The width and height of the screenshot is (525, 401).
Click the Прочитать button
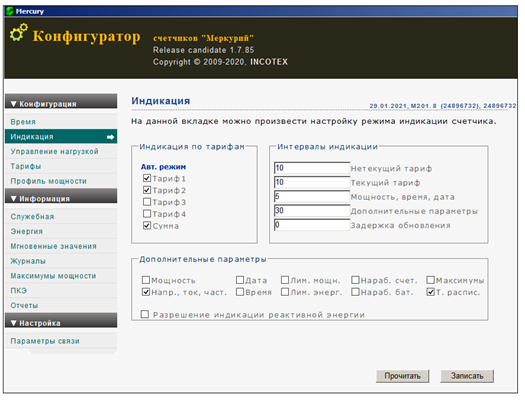point(402,376)
